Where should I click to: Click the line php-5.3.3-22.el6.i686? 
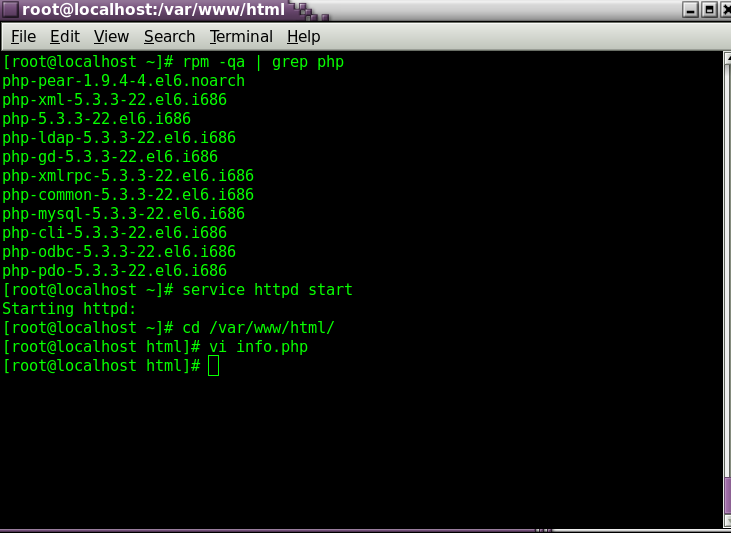[x=97, y=118]
